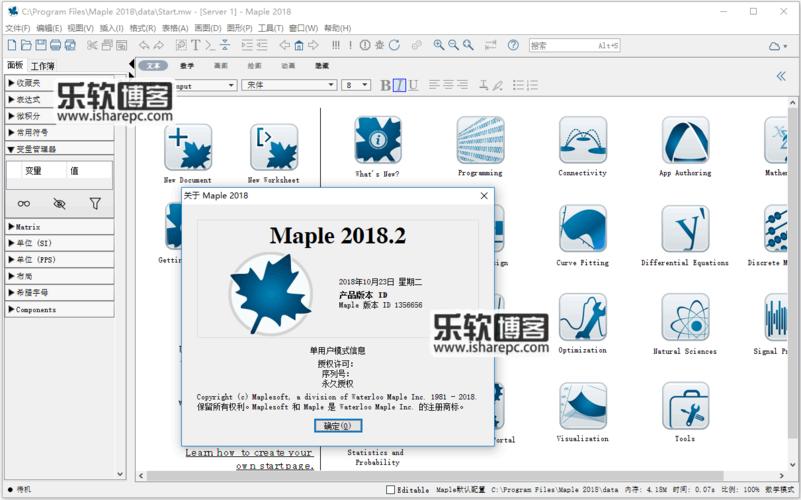Insert a text region using the T icon

point(196,45)
